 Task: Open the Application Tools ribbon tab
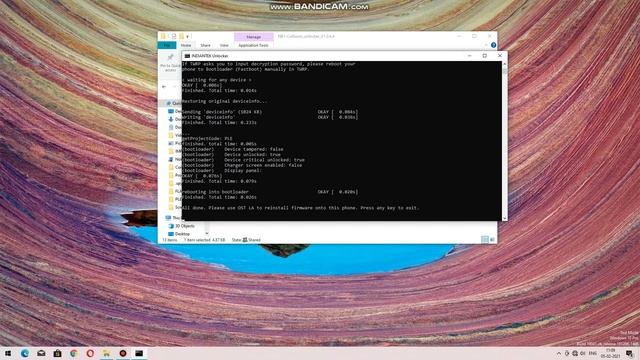point(253,45)
